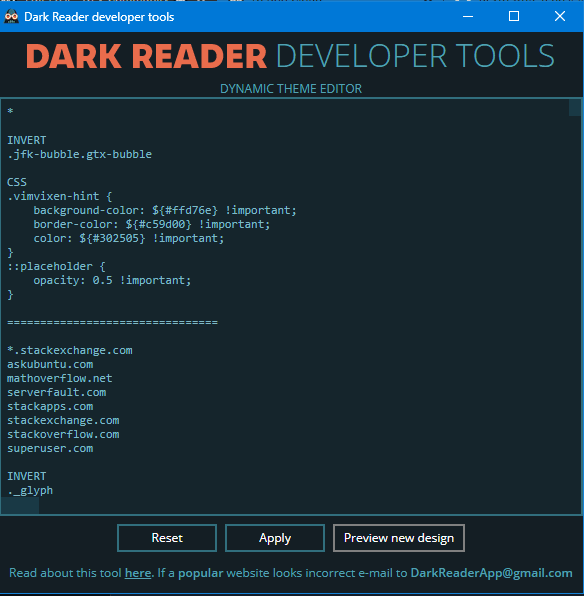Click the first INVERT heading line
This screenshot has width=584, height=596.
click(27, 140)
